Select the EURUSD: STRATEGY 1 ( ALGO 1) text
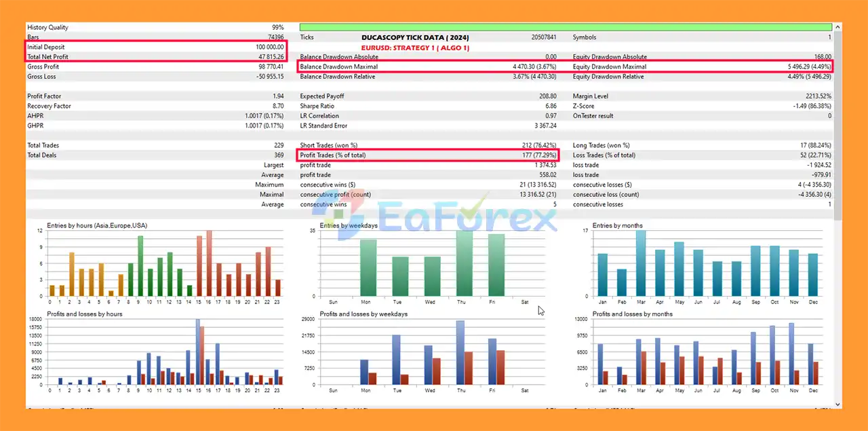This screenshot has height=431, width=868. (x=415, y=48)
